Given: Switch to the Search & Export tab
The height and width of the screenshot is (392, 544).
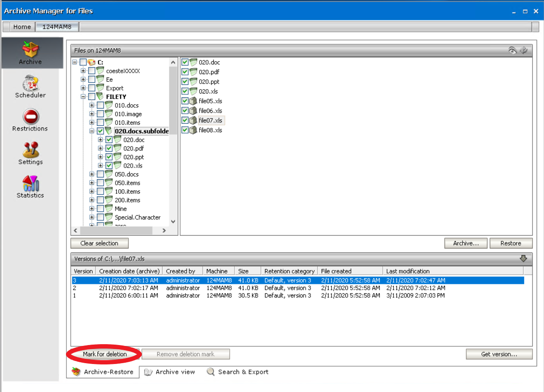Looking at the screenshot, I should tap(238, 372).
